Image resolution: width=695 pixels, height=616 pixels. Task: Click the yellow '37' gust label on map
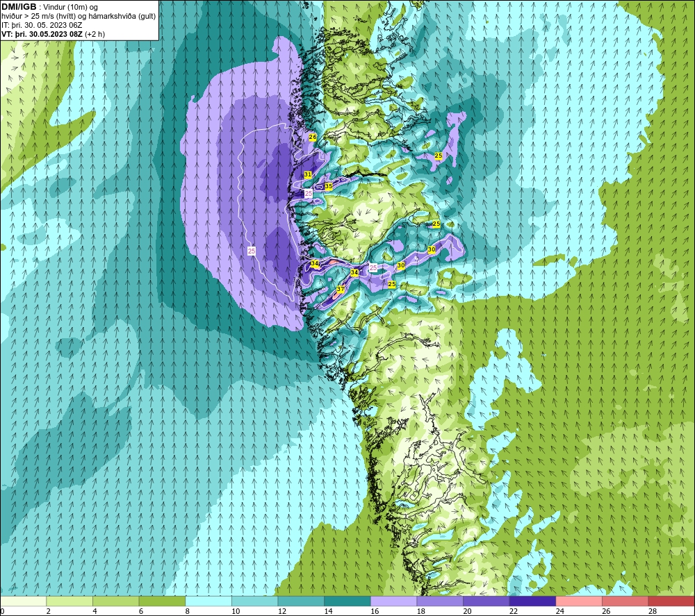point(341,289)
